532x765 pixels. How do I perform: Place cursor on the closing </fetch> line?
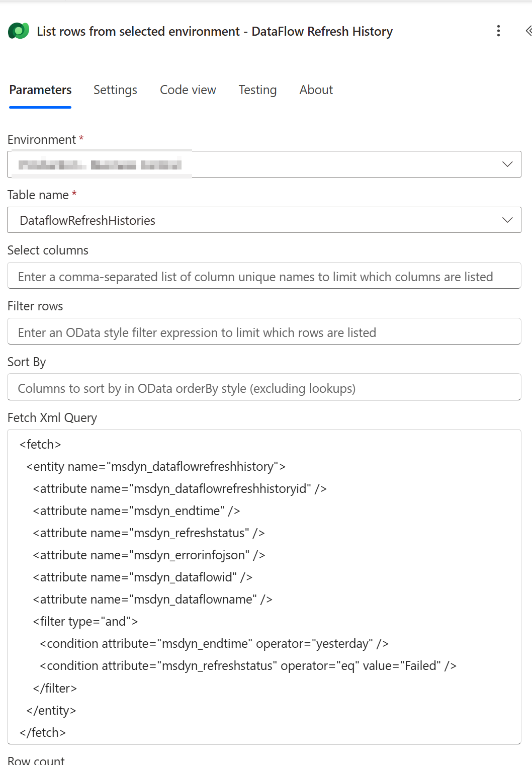[43, 733]
